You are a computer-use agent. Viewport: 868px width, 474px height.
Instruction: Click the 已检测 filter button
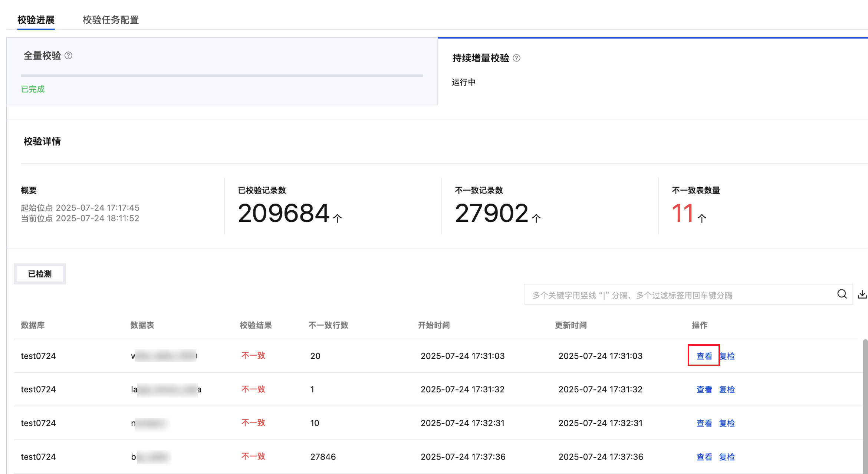point(40,274)
